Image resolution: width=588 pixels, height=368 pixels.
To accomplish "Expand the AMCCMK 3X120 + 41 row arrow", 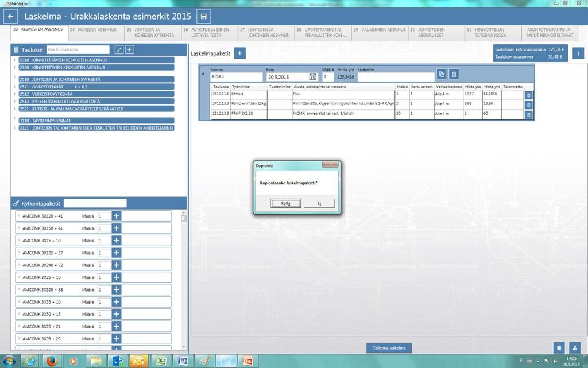I will [19, 216].
